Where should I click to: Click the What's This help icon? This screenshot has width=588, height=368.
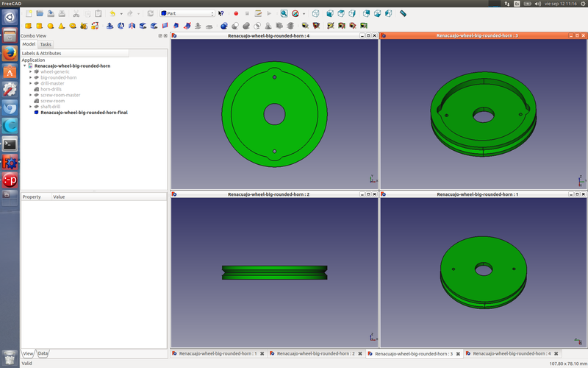(x=221, y=13)
